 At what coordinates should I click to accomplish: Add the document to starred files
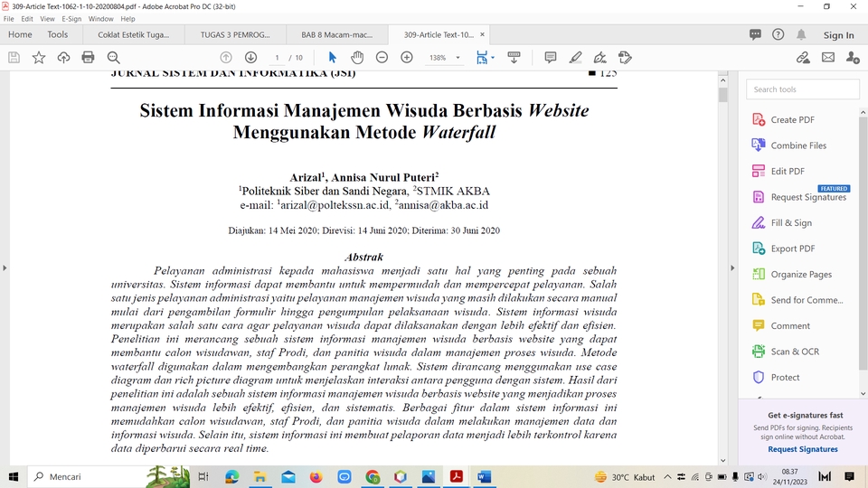39,58
